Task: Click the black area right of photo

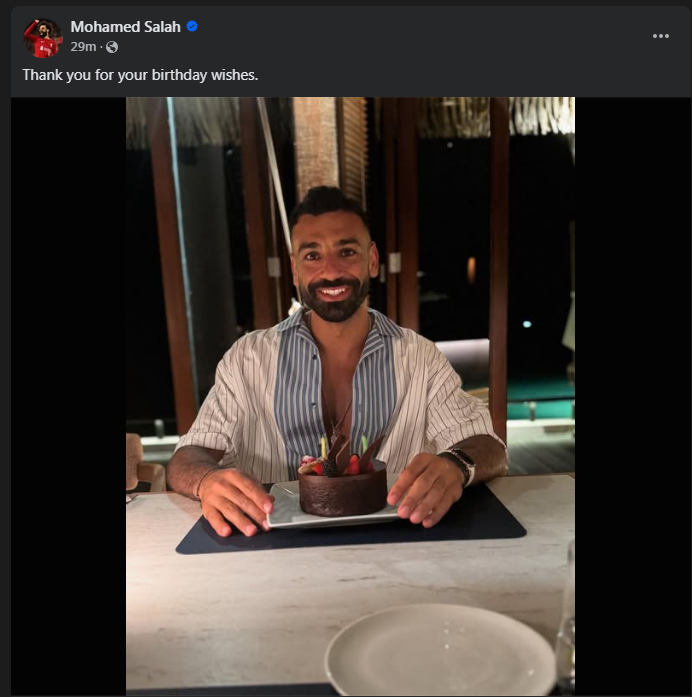Action: click(x=632, y=400)
